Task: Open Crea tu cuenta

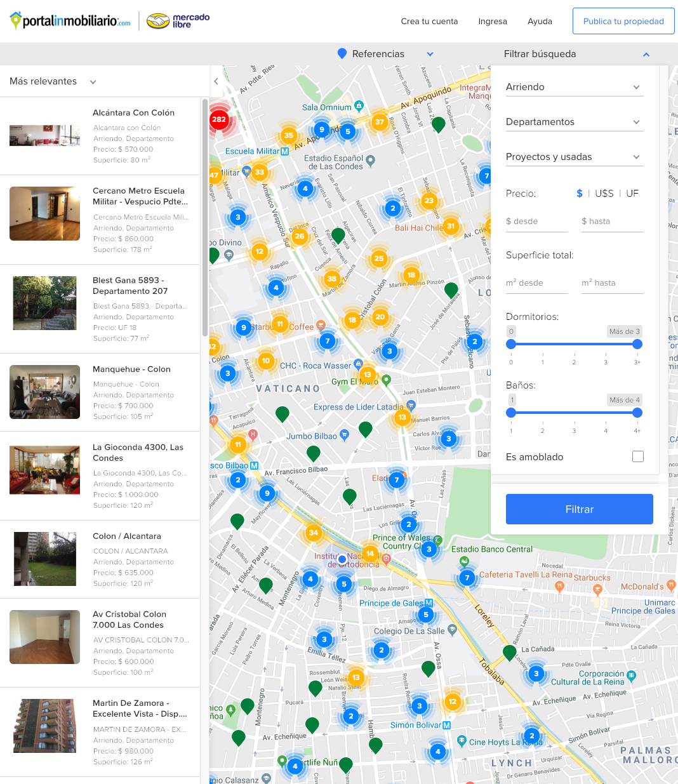Action: coord(429,21)
